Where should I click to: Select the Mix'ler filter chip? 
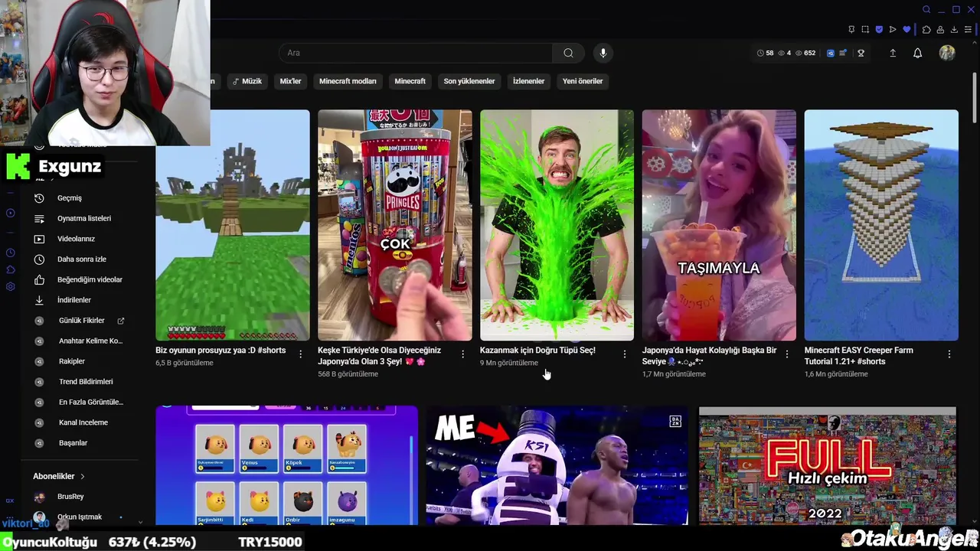(x=290, y=81)
